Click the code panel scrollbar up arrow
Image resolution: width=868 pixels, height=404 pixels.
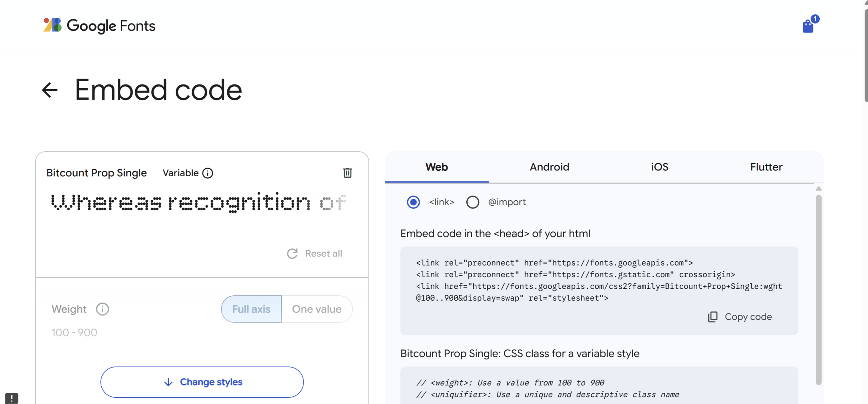tap(818, 188)
